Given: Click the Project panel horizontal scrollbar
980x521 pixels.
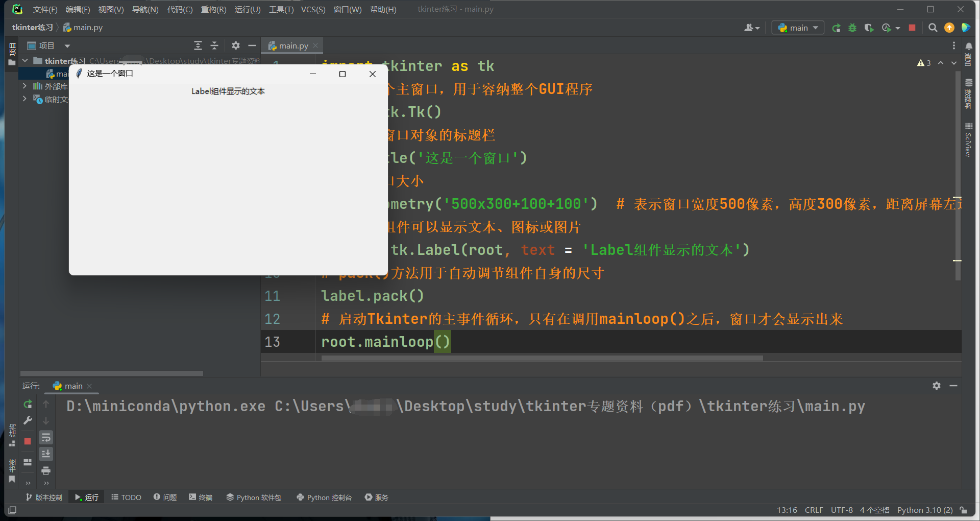Looking at the screenshot, I should [112, 373].
